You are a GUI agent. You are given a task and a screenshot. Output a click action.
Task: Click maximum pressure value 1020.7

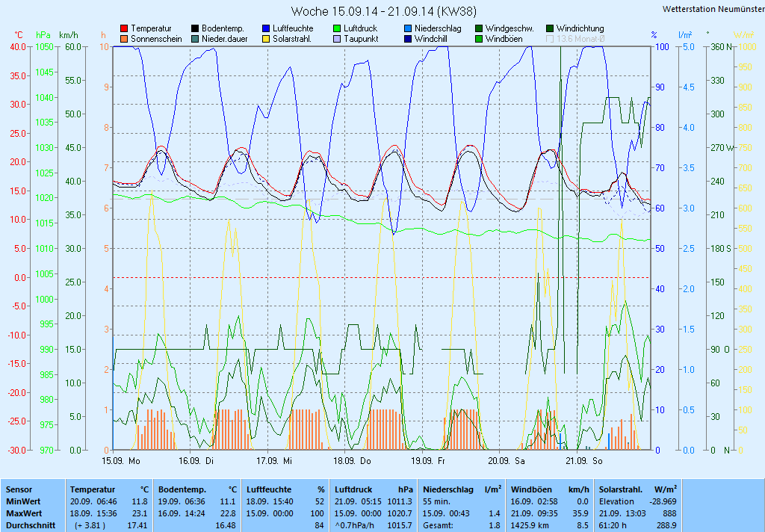pos(400,513)
